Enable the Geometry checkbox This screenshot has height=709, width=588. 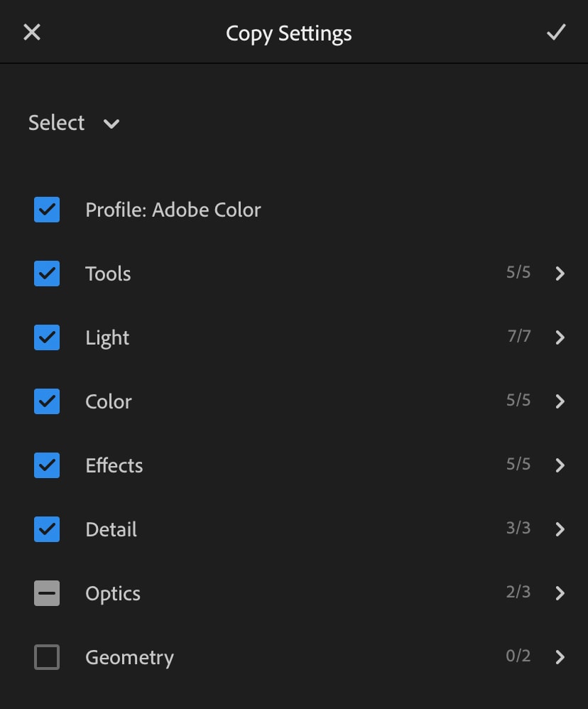[47, 657]
